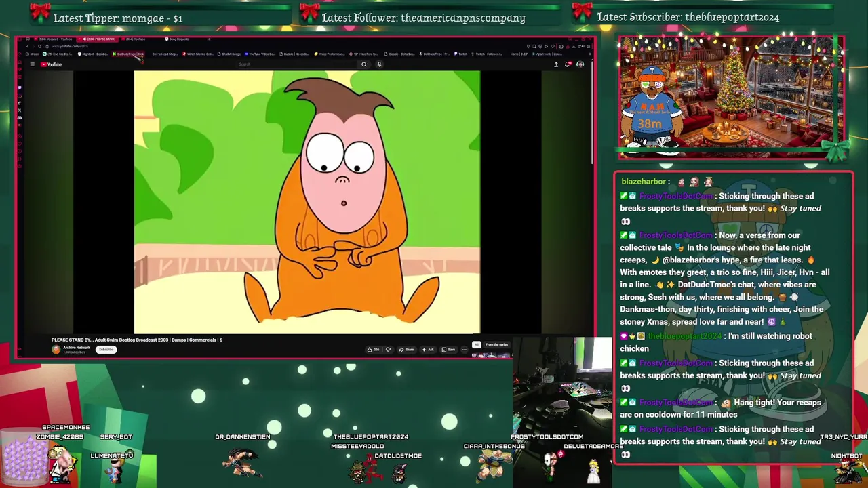Like the video with thumbs up
This screenshot has width=868, height=488.
tap(374, 350)
